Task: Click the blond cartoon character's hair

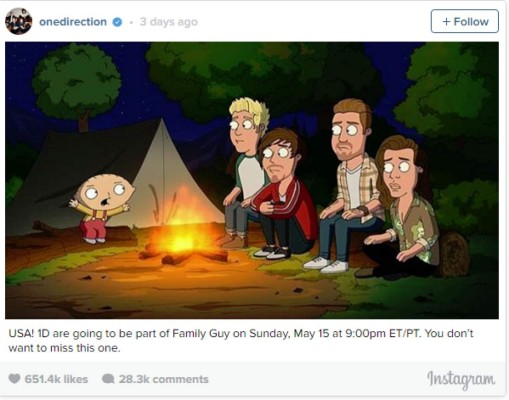Action: tap(251, 111)
